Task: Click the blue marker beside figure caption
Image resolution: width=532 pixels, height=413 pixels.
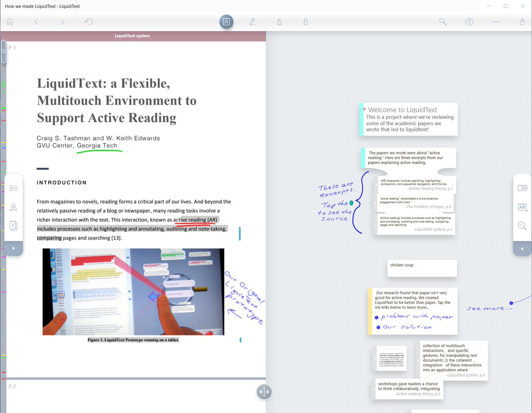Action: [x=240, y=340]
